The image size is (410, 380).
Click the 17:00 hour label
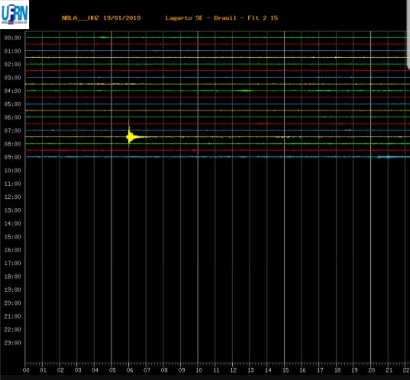click(13, 263)
